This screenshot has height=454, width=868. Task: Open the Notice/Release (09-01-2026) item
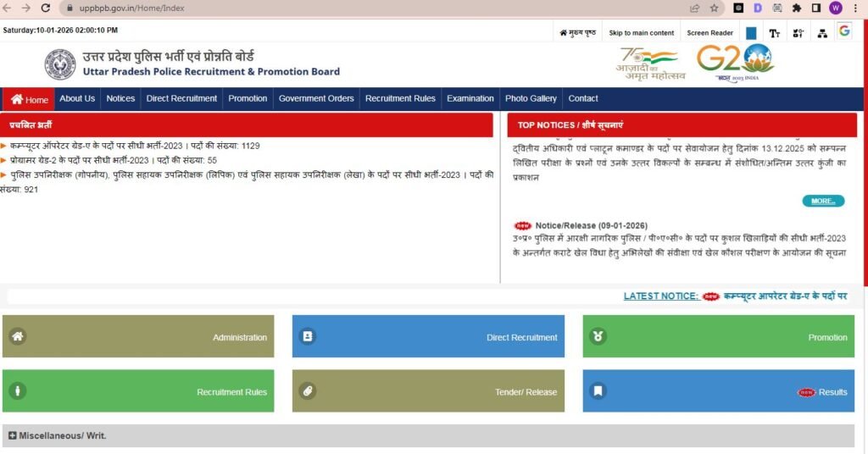(x=591, y=225)
